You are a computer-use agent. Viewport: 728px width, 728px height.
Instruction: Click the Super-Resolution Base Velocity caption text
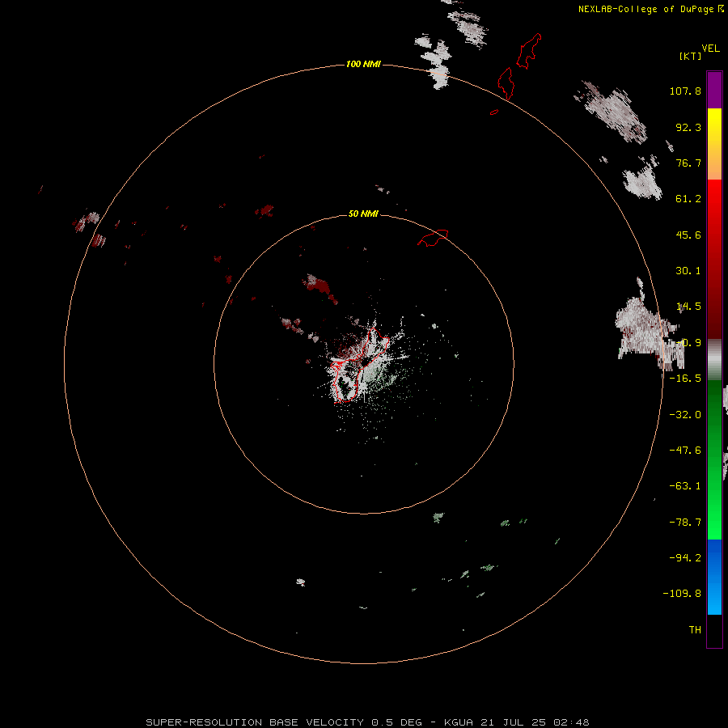pyautogui.click(x=367, y=722)
